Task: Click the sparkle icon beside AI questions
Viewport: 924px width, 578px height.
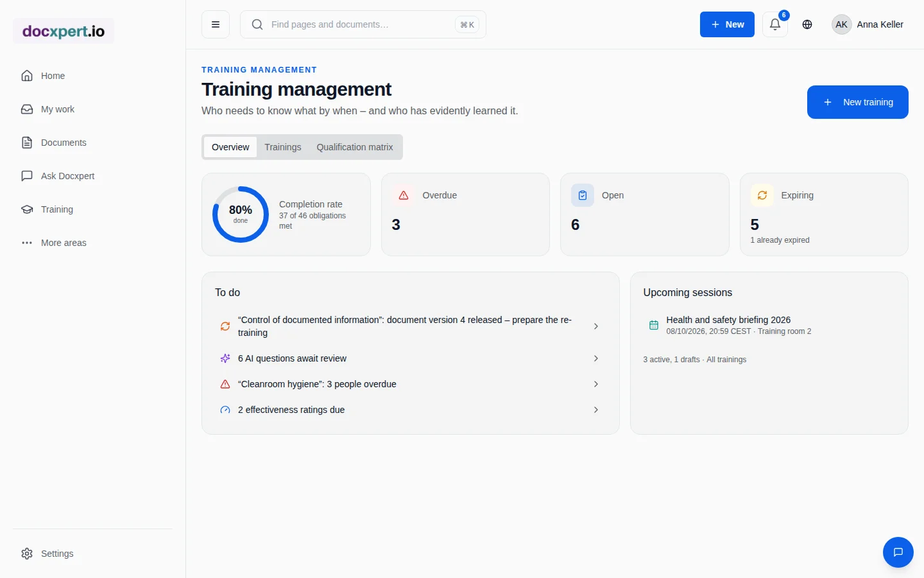Action: [x=225, y=358]
